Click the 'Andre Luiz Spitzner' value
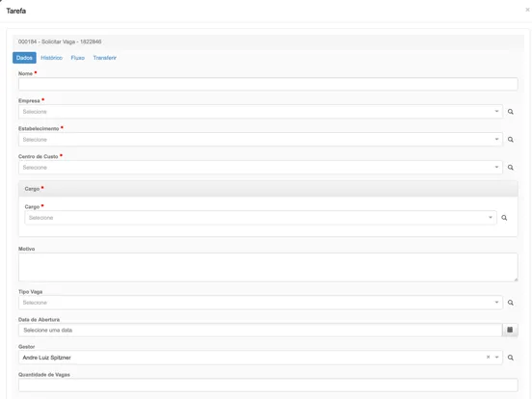This screenshot has height=399, width=532. click(47, 358)
